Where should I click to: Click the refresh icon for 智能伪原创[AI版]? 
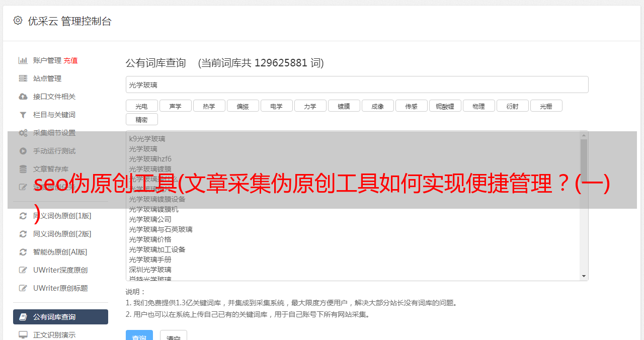click(x=23, y=252)
